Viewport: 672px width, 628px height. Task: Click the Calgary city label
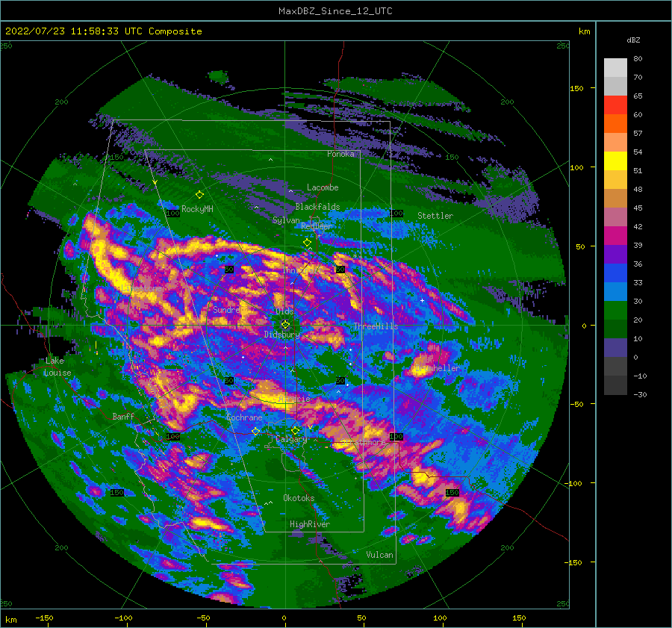(291, 439)
